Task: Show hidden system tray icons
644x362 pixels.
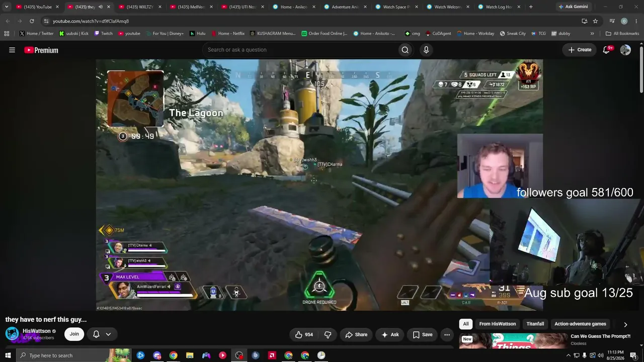Action: (569, 355)
